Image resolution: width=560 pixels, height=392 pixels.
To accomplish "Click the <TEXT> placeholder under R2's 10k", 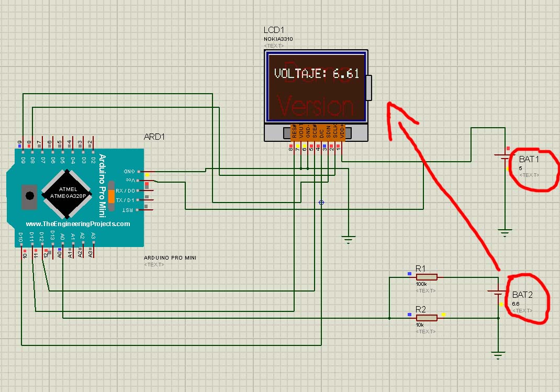I will [x=425, y=331].
